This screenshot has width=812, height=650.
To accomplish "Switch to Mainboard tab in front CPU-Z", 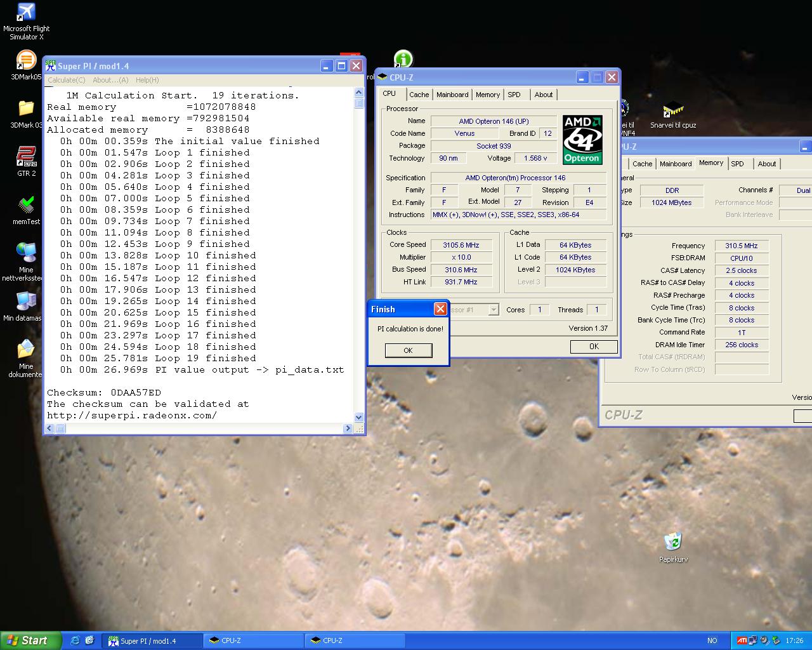I will (452, 95).
